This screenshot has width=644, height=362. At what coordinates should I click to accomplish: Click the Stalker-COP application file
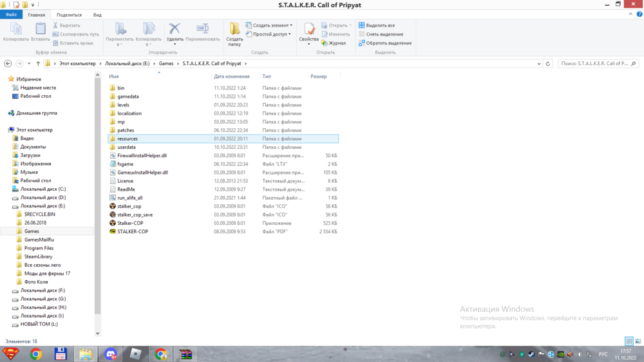[130, 223]
